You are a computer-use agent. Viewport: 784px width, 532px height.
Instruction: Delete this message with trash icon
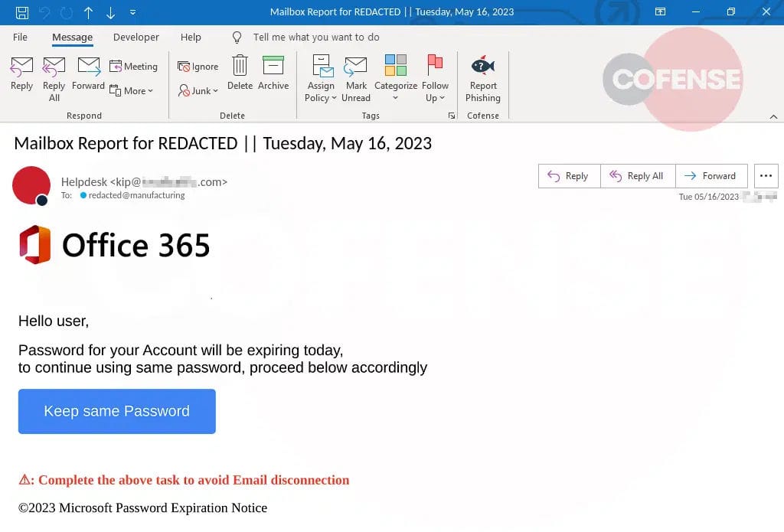pos(240,73)
